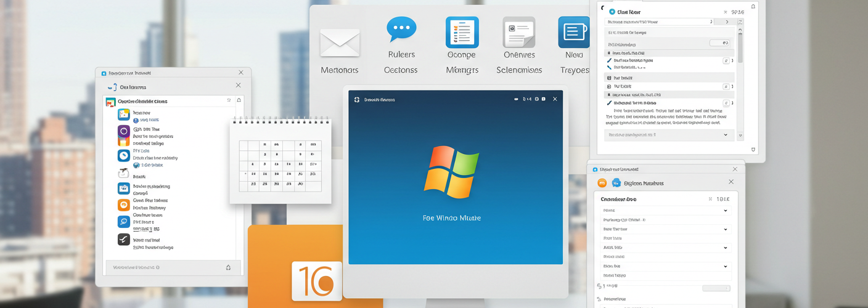Select the top yellow-blue icon in left list

click(x=123, y=115)
